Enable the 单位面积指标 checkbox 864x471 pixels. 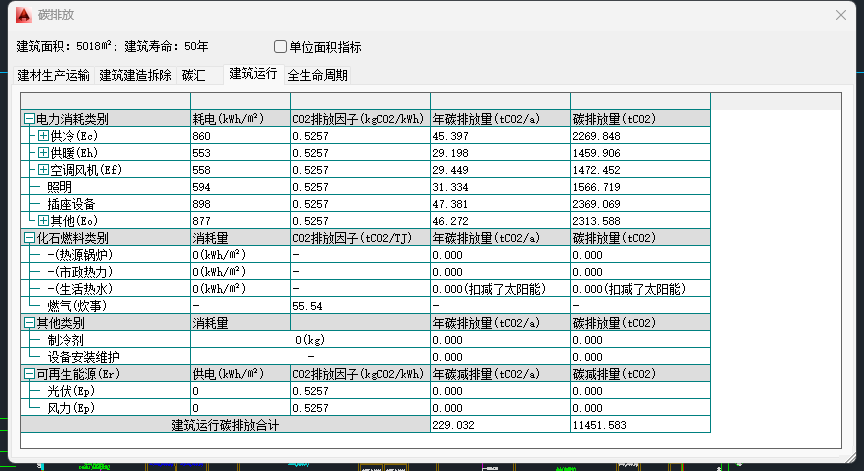[280, 46]
